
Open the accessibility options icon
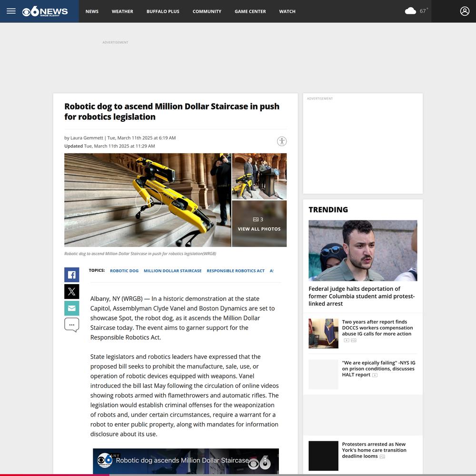click(x=282, y=141)
